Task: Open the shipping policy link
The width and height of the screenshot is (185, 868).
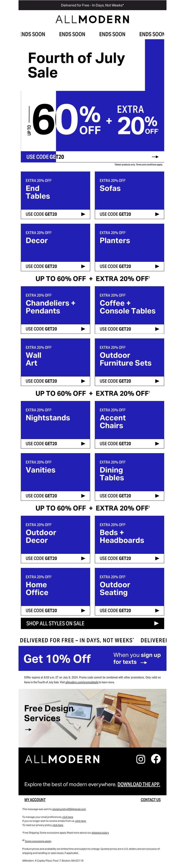Action: point(100,833)
